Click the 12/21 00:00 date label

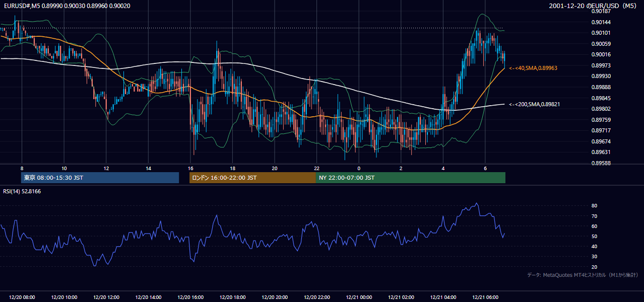click(359, 297)
